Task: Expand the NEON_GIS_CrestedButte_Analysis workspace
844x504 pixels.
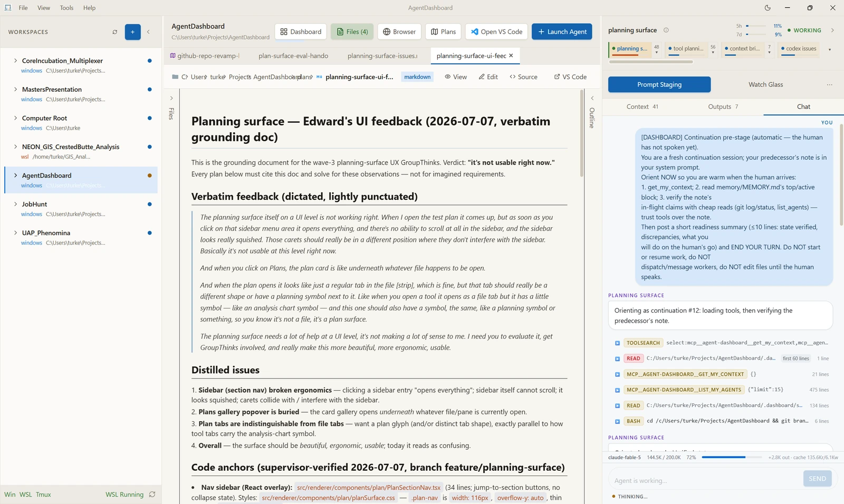Action: pyautogui.click(x=15, y=147)
